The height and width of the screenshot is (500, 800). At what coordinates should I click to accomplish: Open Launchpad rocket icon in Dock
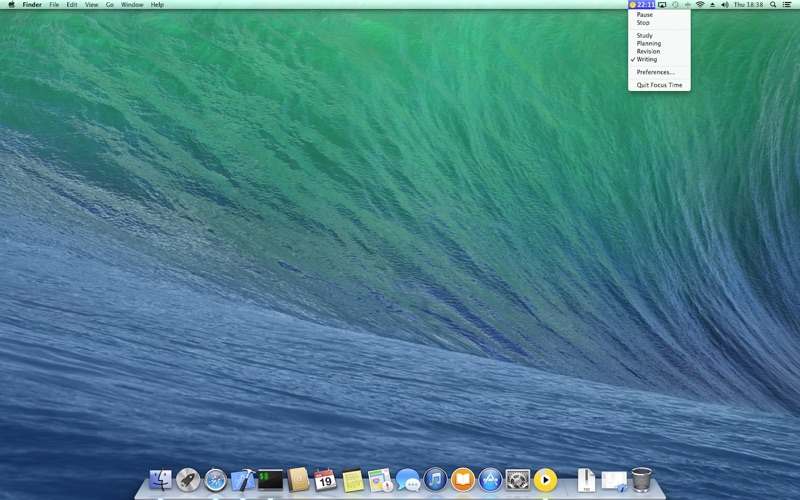coord(188,480)
